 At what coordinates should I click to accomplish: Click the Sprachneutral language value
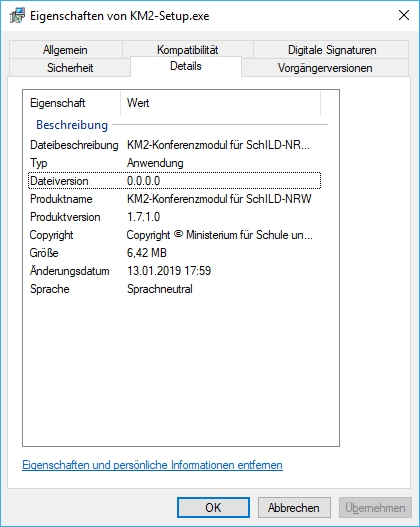pyautogui.click(x=160, y=289)
